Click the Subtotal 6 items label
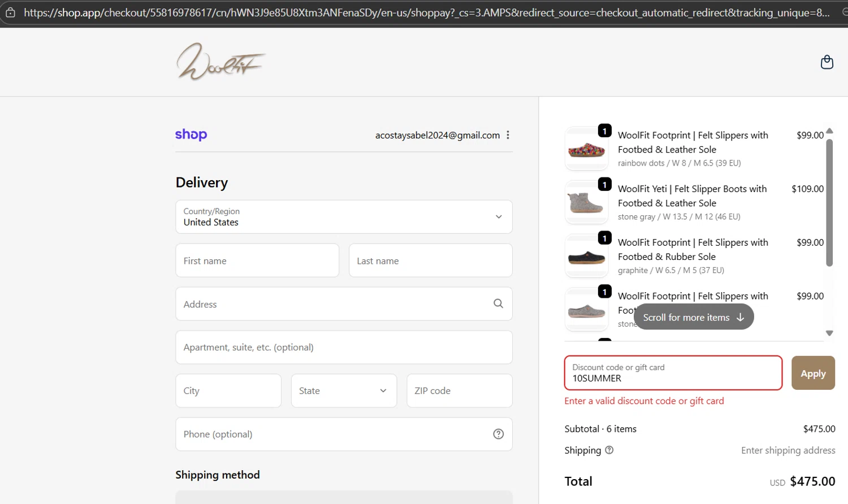The width and height of the screenshot is (848, 504). pyautogui.click(x=600, y=429)
